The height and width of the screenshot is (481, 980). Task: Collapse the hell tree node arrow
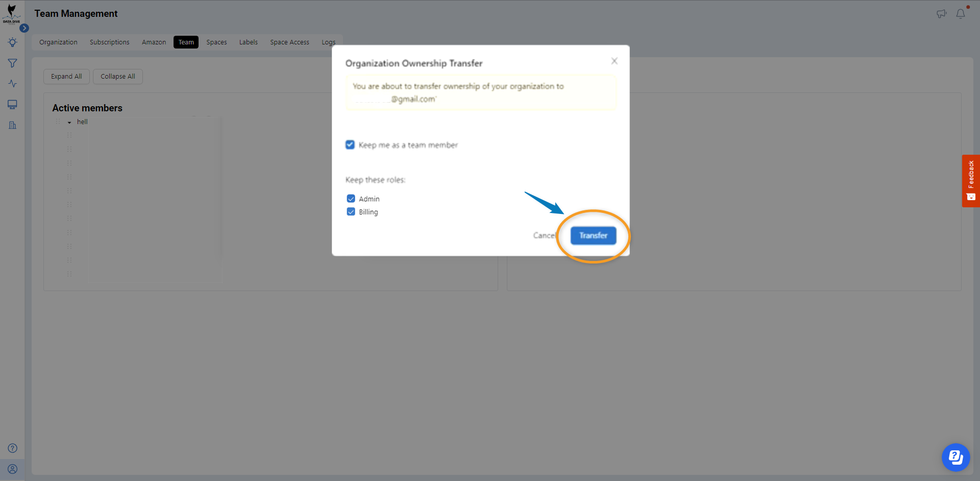click(69, 123)
